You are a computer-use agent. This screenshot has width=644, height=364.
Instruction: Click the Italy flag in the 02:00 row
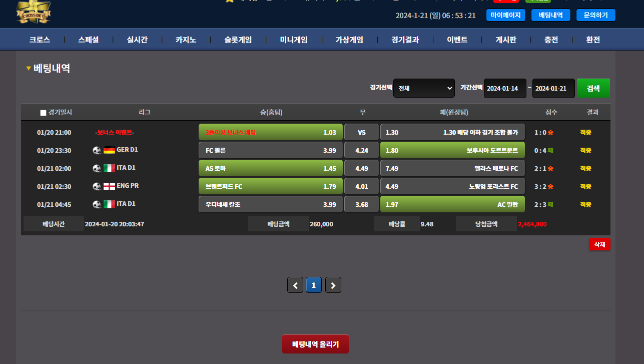click(x=109, y=168)
